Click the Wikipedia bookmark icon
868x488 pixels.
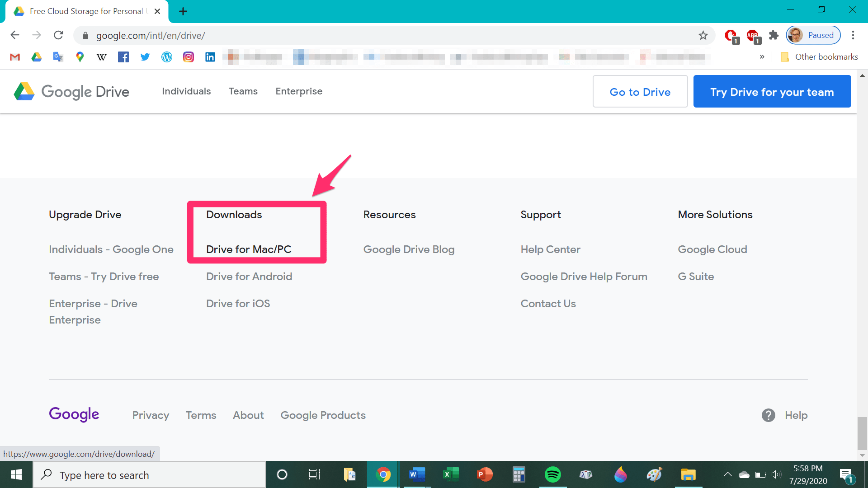pos(102,57)
